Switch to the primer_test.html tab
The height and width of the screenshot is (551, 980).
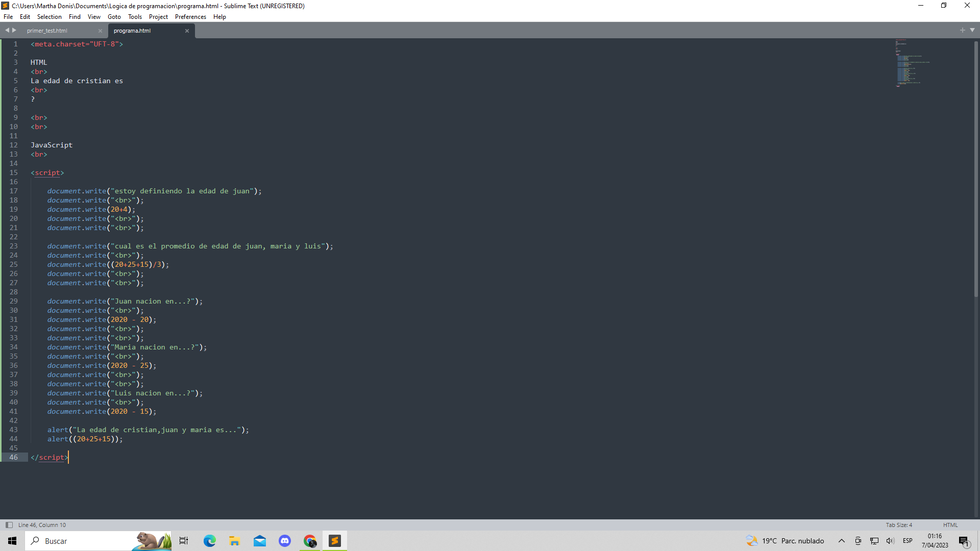click(x=47, y=31)
